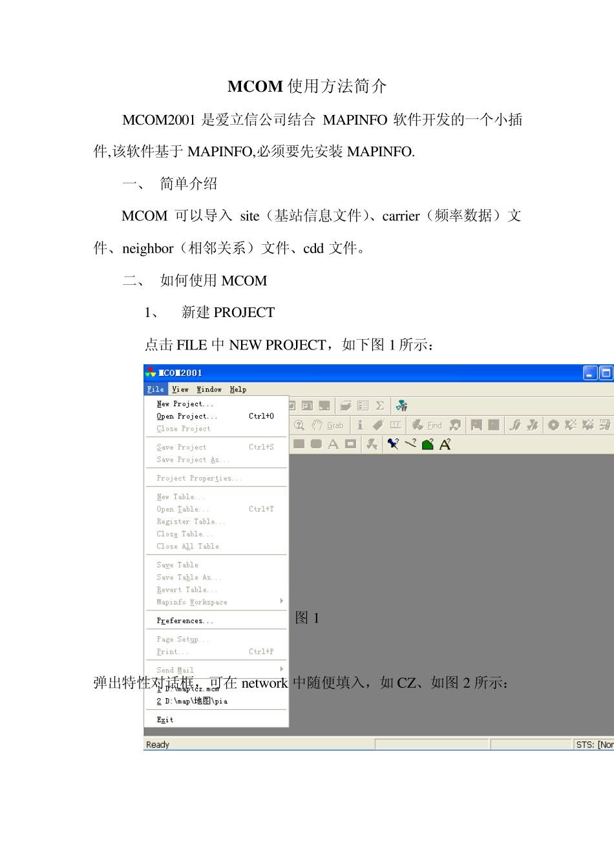This screenshot has width=614, height=868.
Task: Open the View menu
Action: click(180, 389)
